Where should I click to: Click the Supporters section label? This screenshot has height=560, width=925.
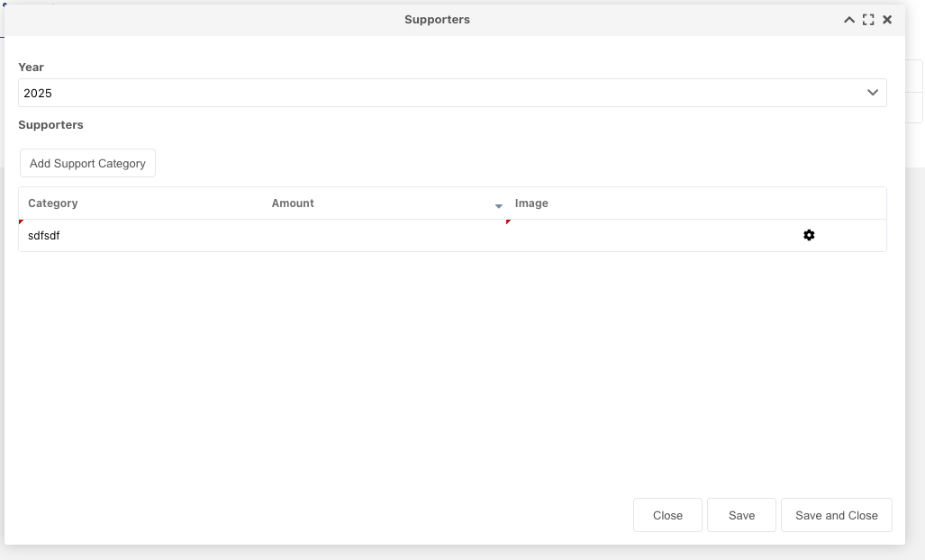51,125
